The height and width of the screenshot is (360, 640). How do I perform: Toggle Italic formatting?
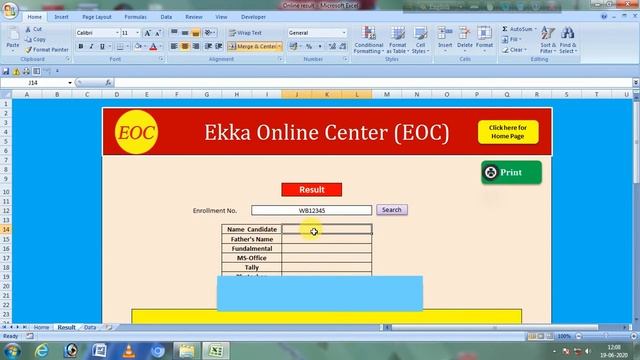(x=91, y=47)
